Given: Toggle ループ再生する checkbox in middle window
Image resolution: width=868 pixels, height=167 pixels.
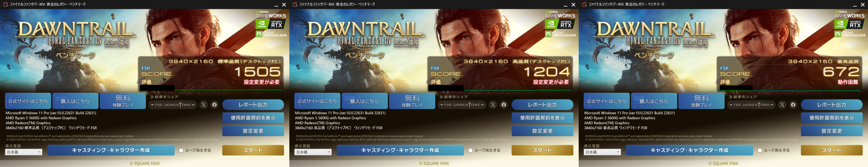Looking at the screenshot, I should pos(471,151).
